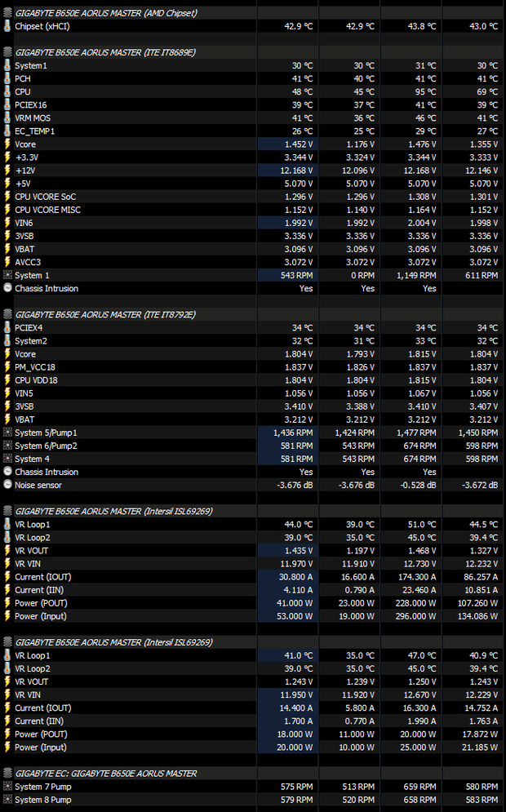Click the fan icon beside System 5/Pump1
The width and height of the screenshot is (506, 812).
[7, 433]
